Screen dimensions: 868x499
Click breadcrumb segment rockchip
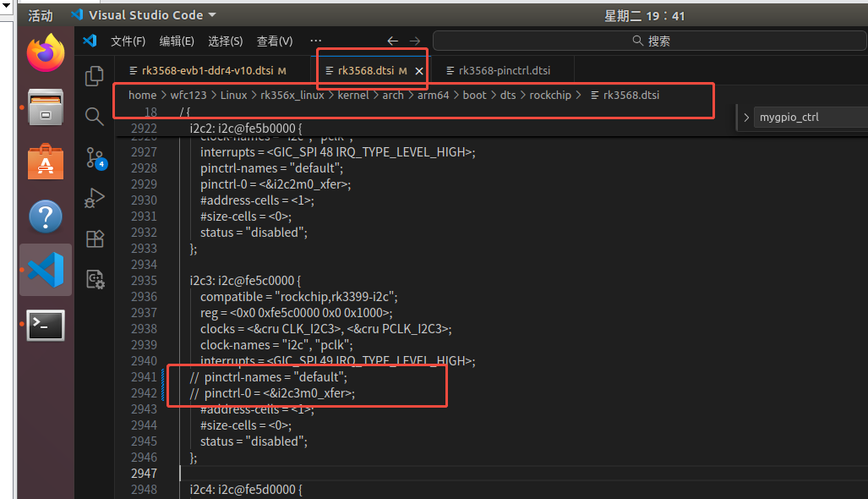[x=550, y=96]
